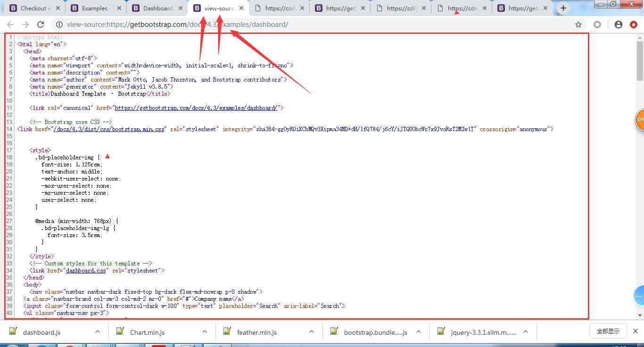Click the integrity sha384 attribute text
644x347 pixels.
(x=349, y=129)
